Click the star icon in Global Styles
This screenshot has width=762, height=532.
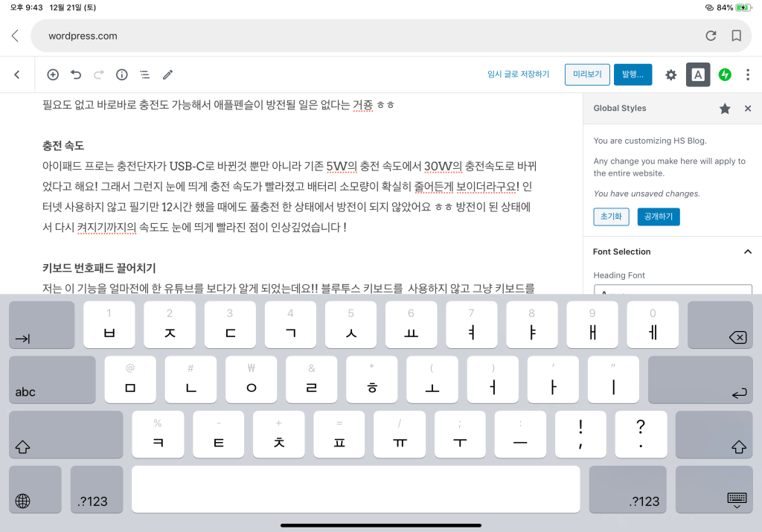point(725,109)
